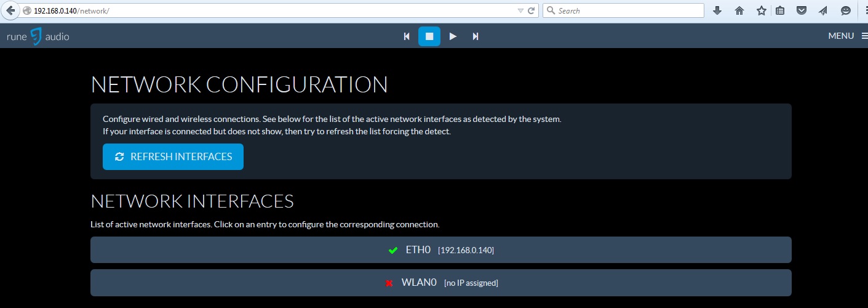This screenshot has width=868, height=308.
Task: Open the Downloads arrow icon
Action: (717, 10)
